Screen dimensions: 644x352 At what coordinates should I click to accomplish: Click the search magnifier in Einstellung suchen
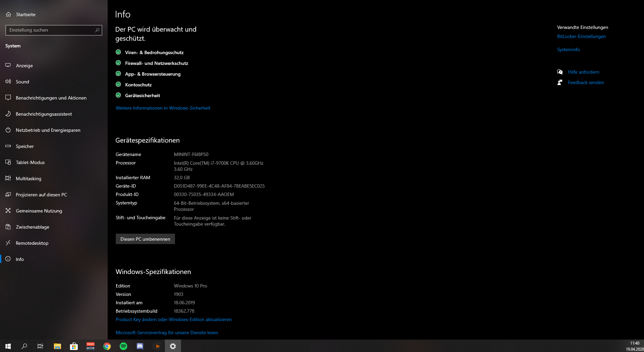coord(97,30)
